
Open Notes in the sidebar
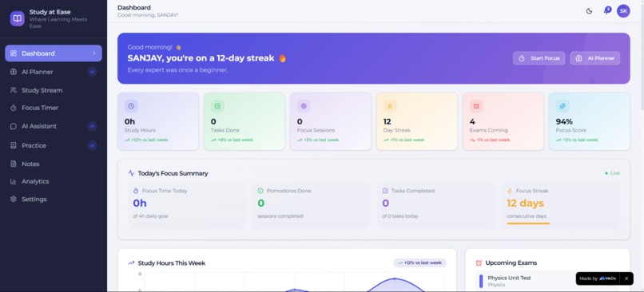[54, 164]
